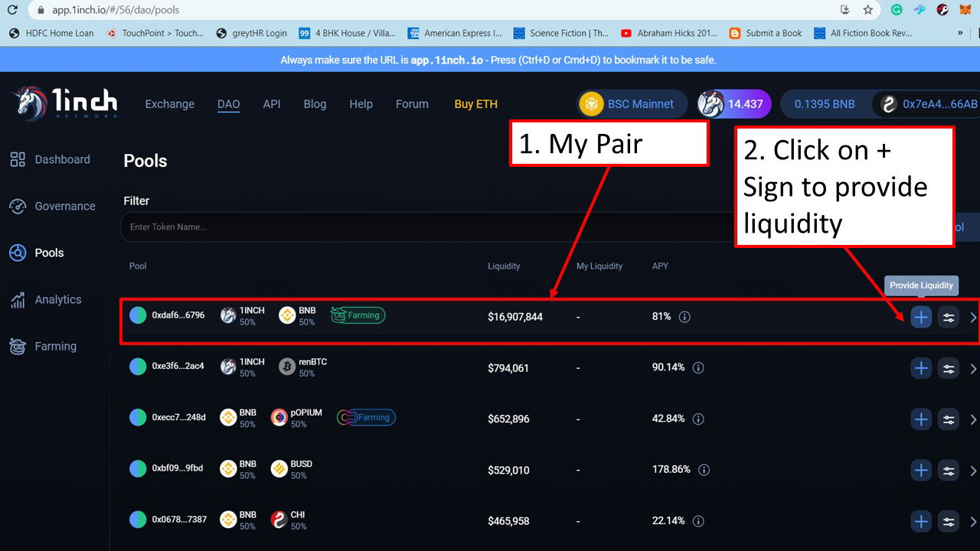Click pool address 0xe3f6...2ac4
Viewport: 980px width, 551px height.
(178, 366)
